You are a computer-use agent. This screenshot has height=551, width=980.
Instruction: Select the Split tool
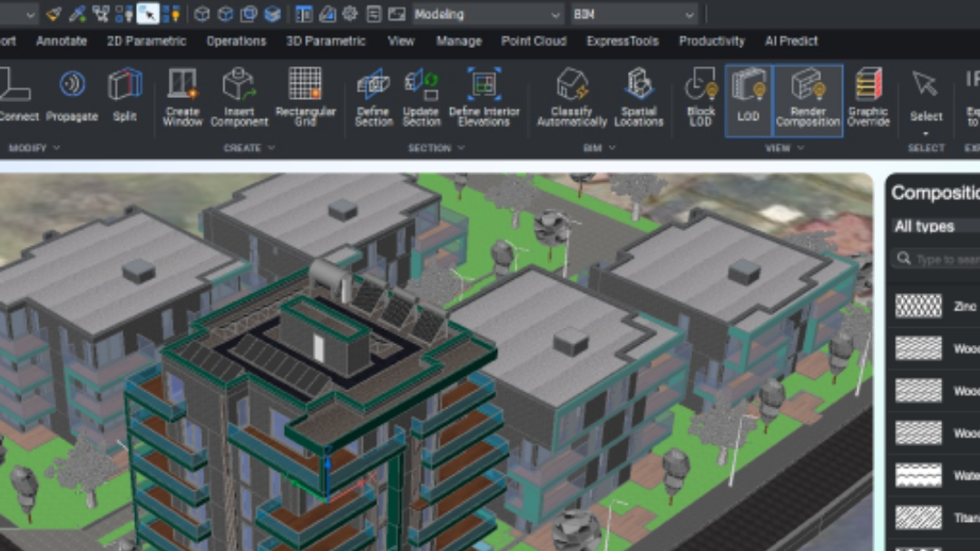(x=125, y=85)
